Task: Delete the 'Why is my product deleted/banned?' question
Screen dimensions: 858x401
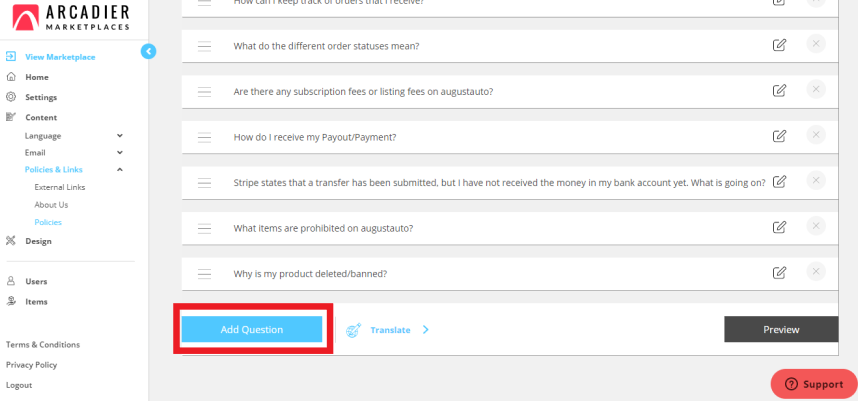Action: (815, 271)
